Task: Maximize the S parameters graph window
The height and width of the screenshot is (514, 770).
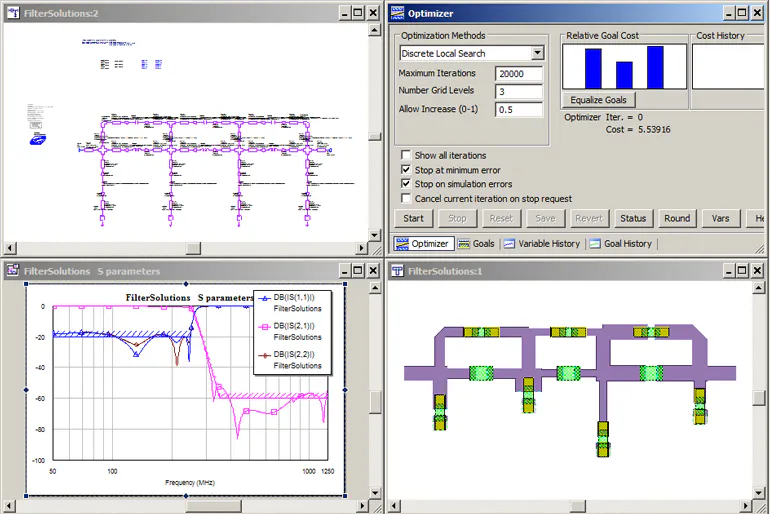Action: (x=358, y=271)
